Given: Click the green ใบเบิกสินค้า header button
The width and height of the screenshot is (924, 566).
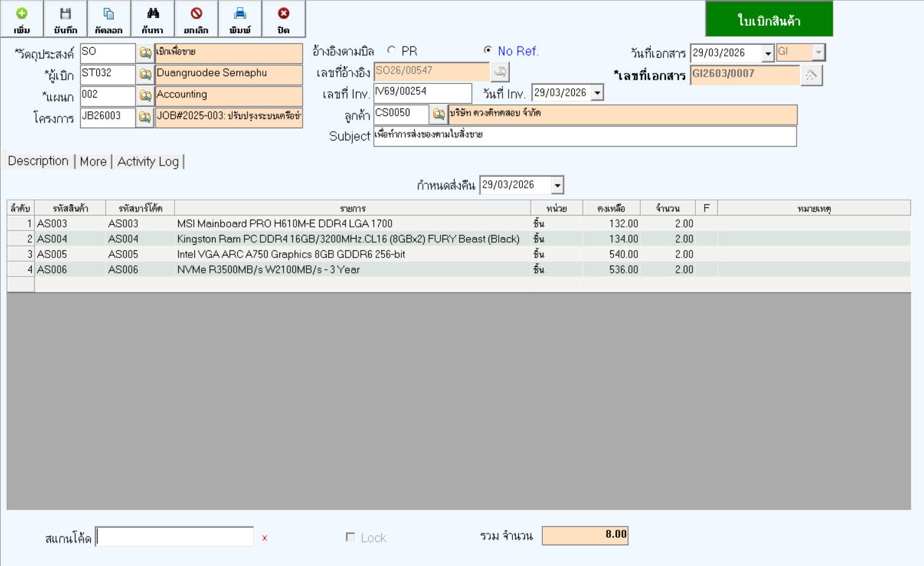Looking at the screenshot, I should [x=769, y=20].
